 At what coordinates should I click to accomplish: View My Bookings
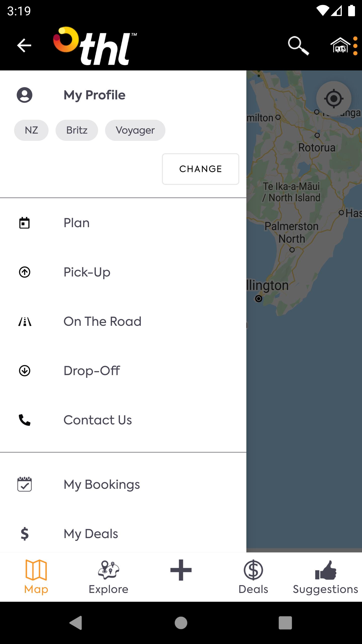click(123, 485)
